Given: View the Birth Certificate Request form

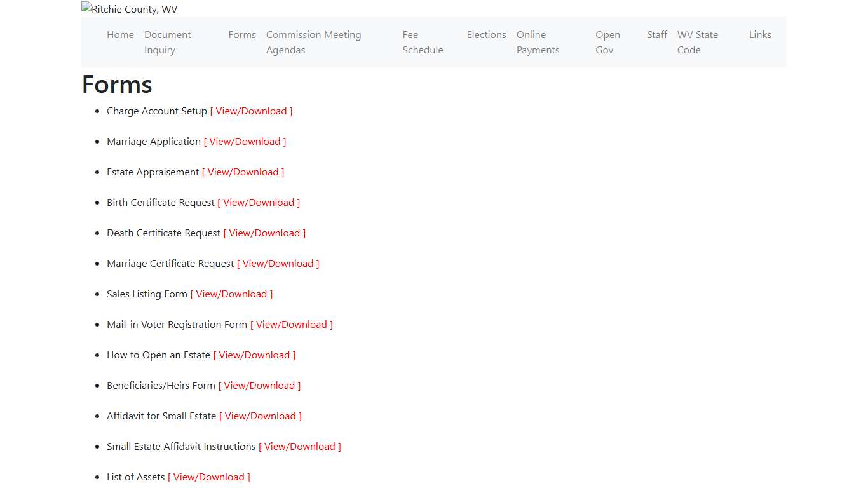Looking at the screenshot, I should tap(259, 203).
